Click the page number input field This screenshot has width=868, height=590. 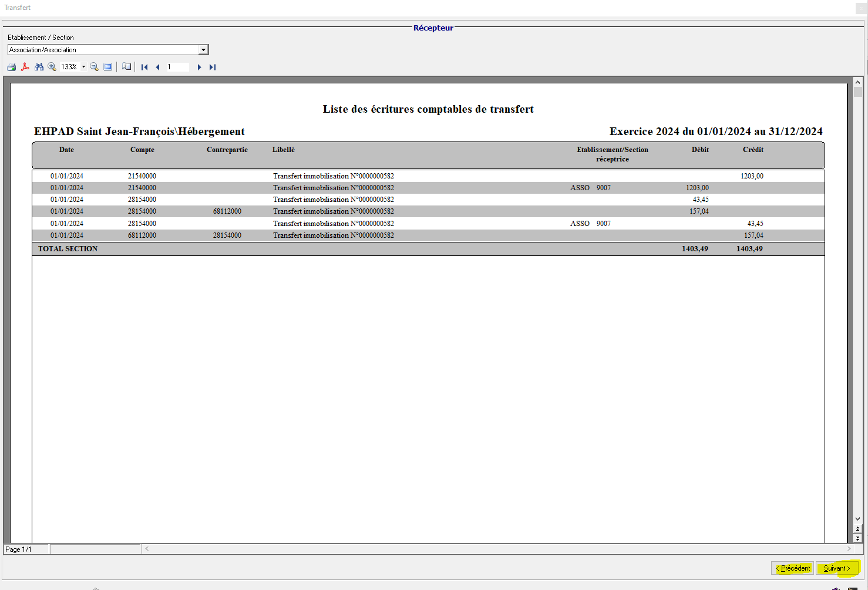coord(177,67)
